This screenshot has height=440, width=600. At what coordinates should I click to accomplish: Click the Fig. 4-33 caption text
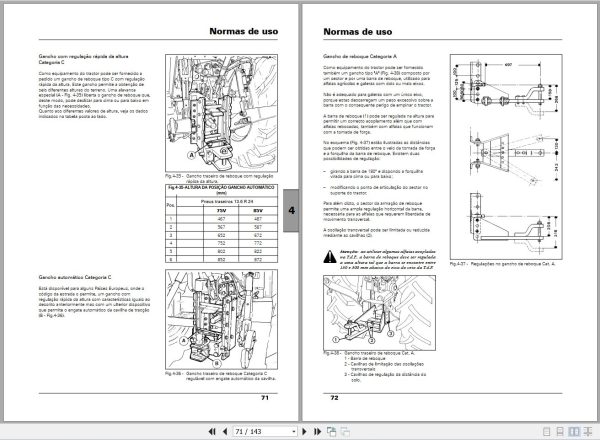[219, 179]
